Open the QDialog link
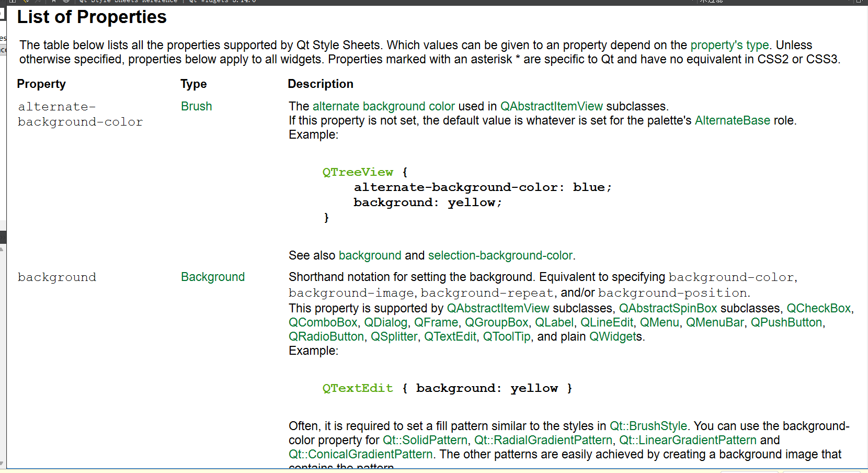Screen dimensions: 868x473 point(386,322)
